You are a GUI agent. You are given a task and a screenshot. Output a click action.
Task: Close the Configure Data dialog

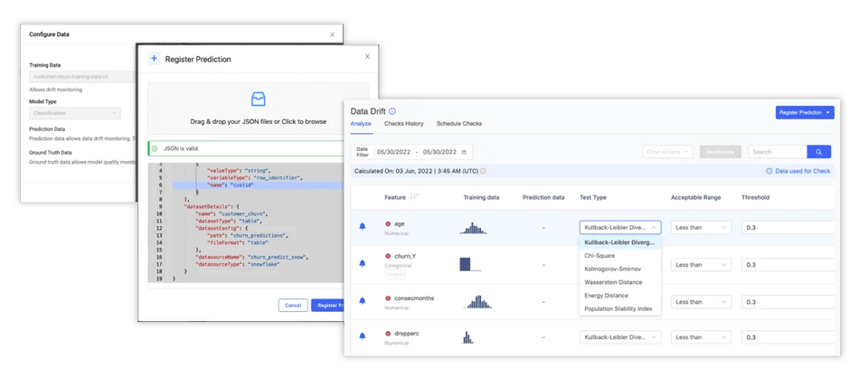(332, 34)
